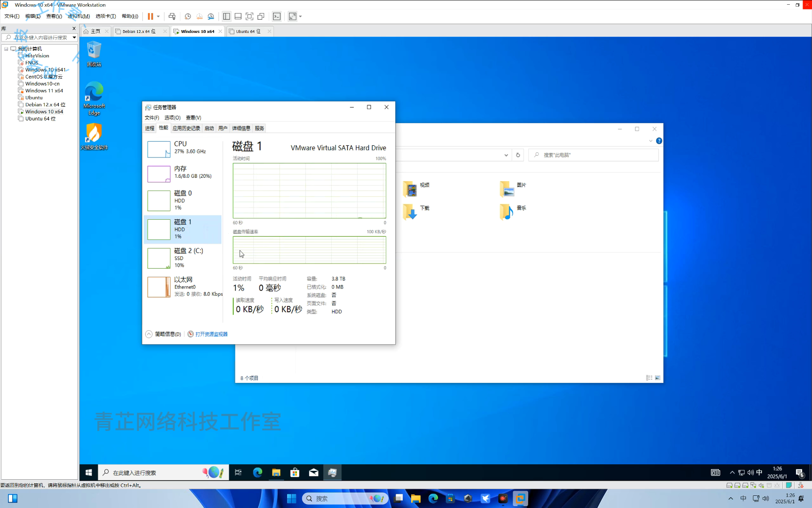Open 火绒安全软件 desktop shortcut
This screenshot has width=812, height=508.
coord(94,137)
